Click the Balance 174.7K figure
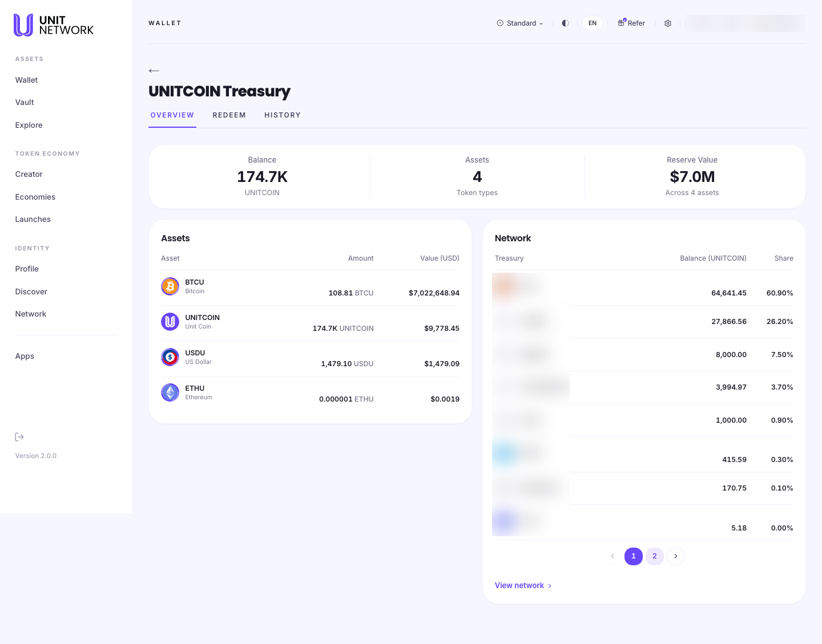The width and height of the screenshot is (822, 644). click(263, 177)
